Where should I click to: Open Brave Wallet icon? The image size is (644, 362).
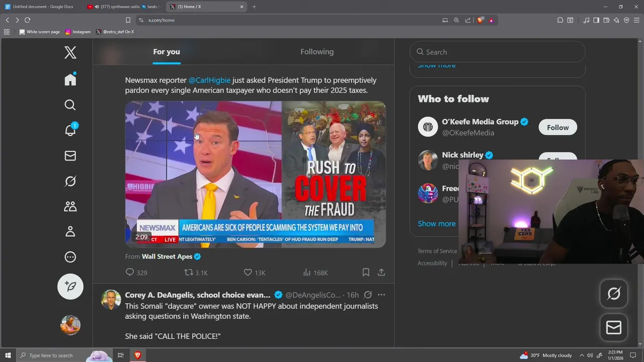point(606,20)
